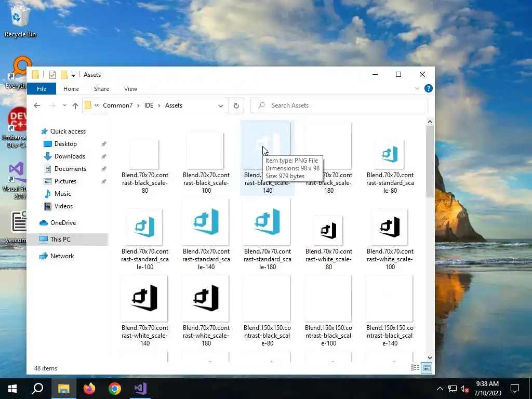This screenshot has height=399, width=532.
Task: Switch to Large icons view layout
Action: 427,368
